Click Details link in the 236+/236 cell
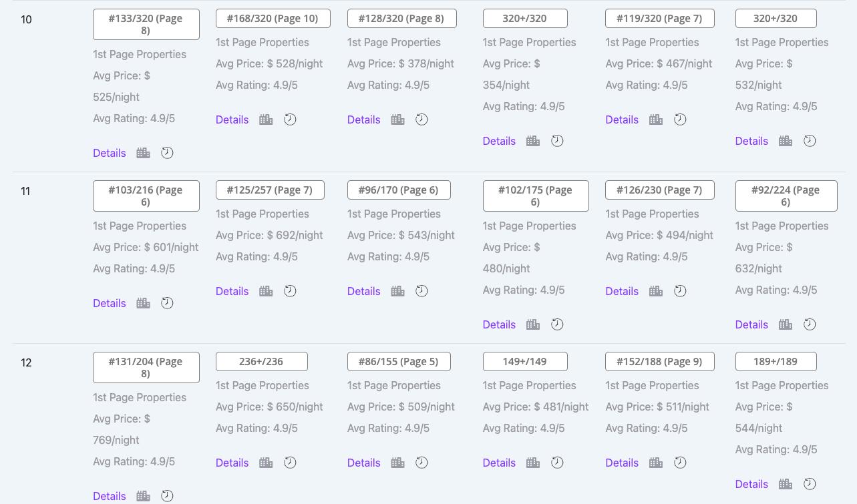 click(232, 463)
